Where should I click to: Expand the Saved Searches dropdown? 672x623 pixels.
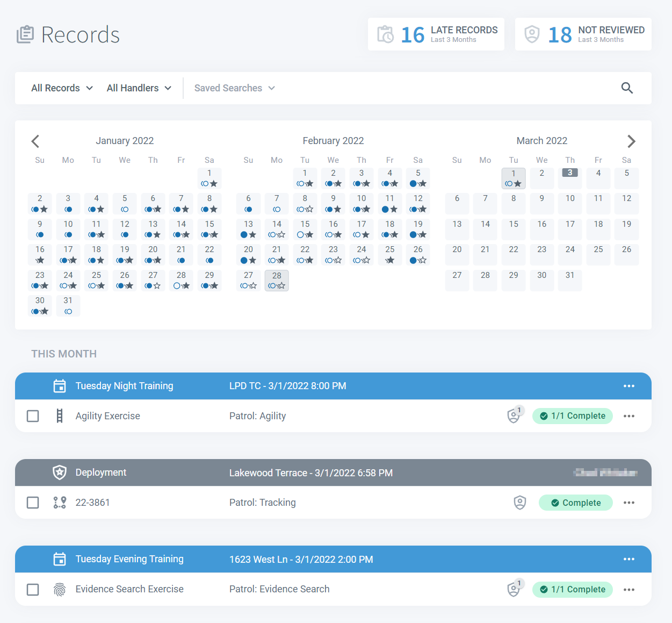pyautogui.click(x=235, y=88)
